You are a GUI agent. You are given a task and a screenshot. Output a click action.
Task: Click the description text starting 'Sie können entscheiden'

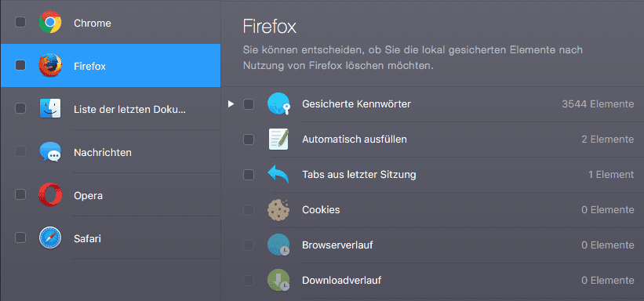413,58
